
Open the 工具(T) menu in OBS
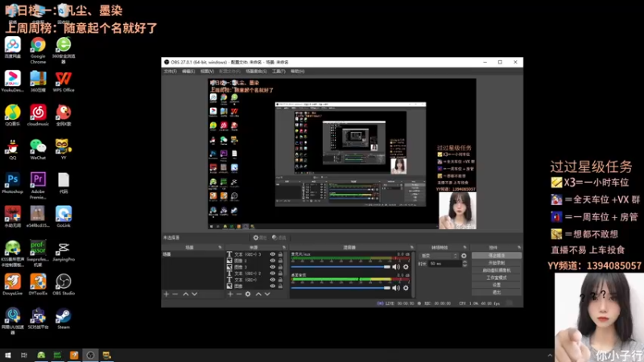coord(279,72)
